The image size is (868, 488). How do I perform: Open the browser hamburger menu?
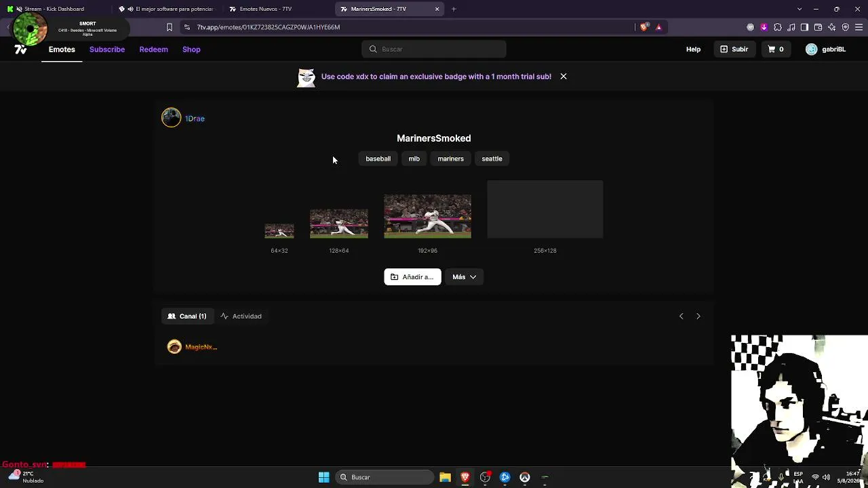859,27
